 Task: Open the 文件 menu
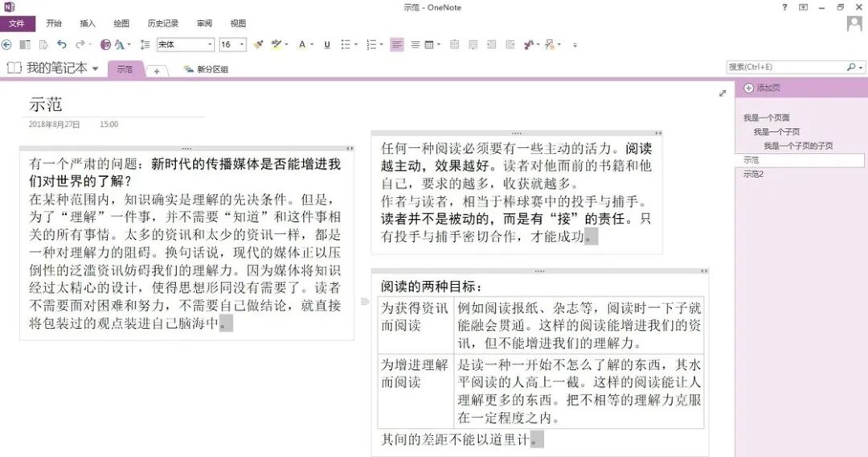click(x=17, y=23)
